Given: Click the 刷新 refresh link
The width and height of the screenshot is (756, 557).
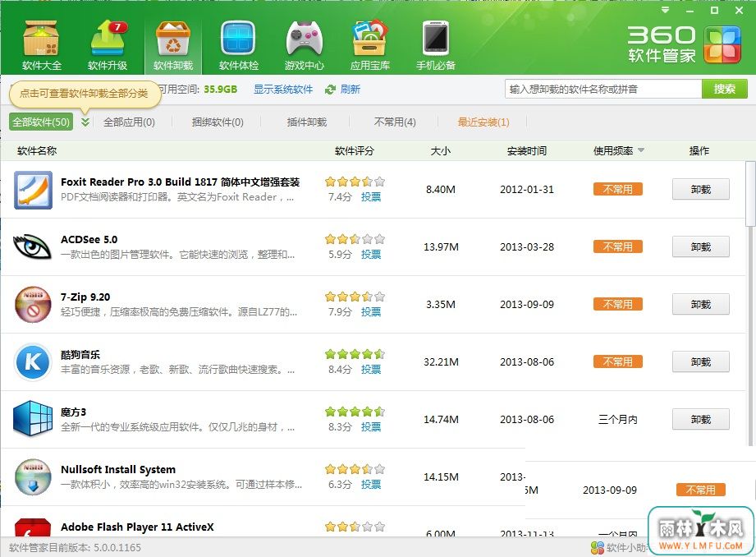Looking at the screenshot, I should pyautogui.click(x=350, y=90).
